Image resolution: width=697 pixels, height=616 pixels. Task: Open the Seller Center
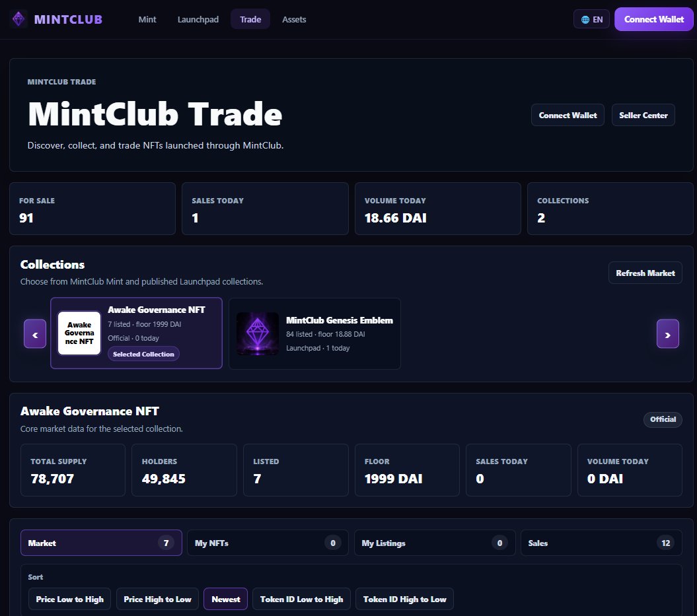[x=643, y=115]
